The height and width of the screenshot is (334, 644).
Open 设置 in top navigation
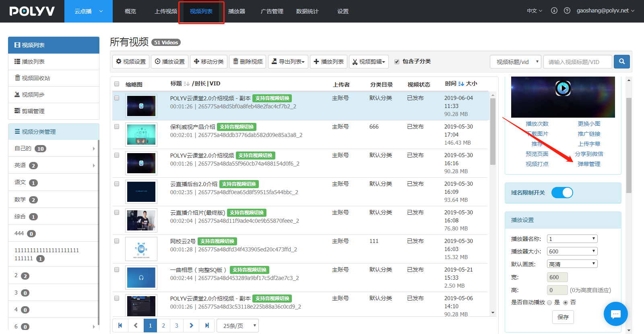tap(343, 11)
